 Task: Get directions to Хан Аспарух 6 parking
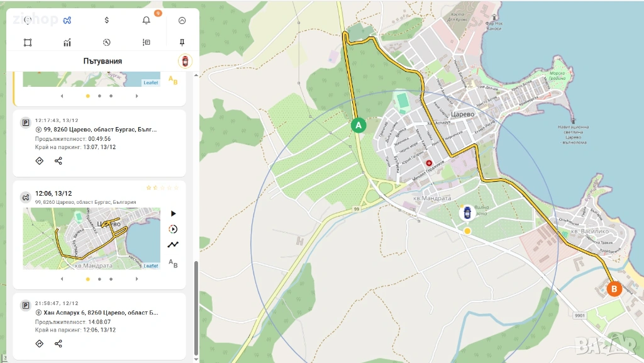click(x=39, y=343)
